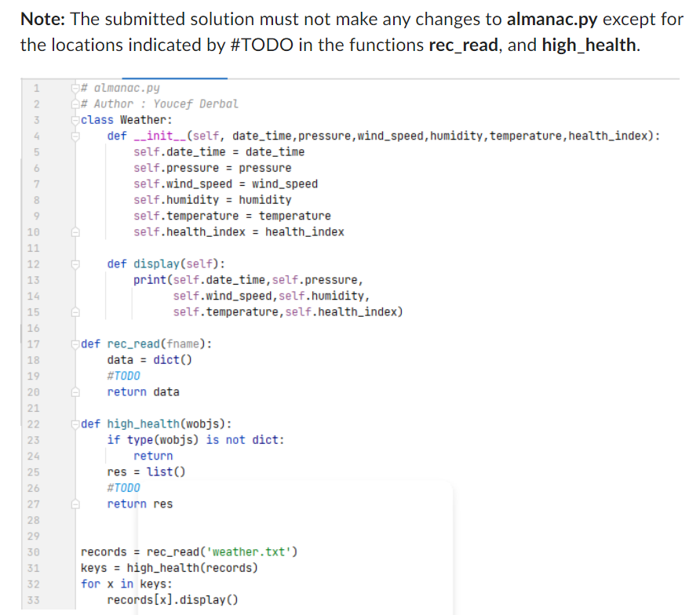The height and width of the screenshot is (615, 700).
Task: Click 'return res' line
Action: 140,504
